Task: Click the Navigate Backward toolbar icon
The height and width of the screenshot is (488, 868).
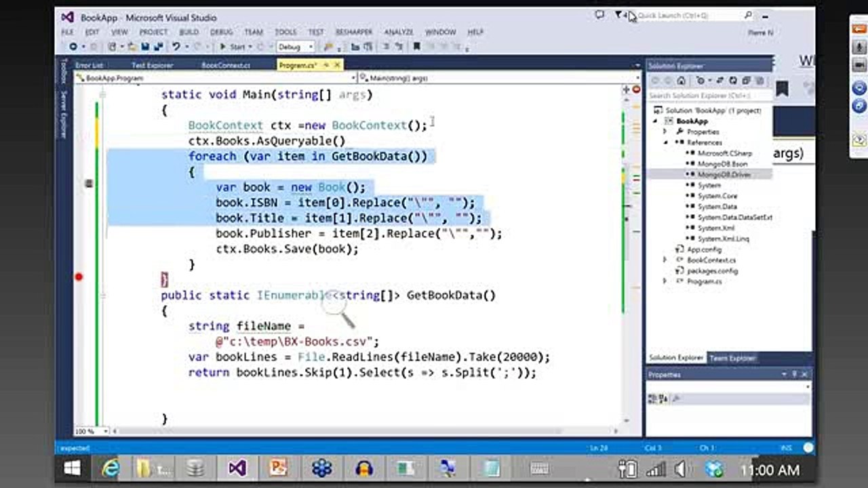Action: (x=73, y=47)
